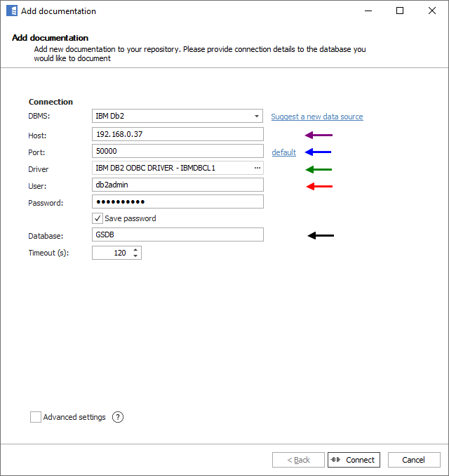Click the Advanced settings help question mark icon
Viewport: 449px width, 476px height.
pos(118,417)
